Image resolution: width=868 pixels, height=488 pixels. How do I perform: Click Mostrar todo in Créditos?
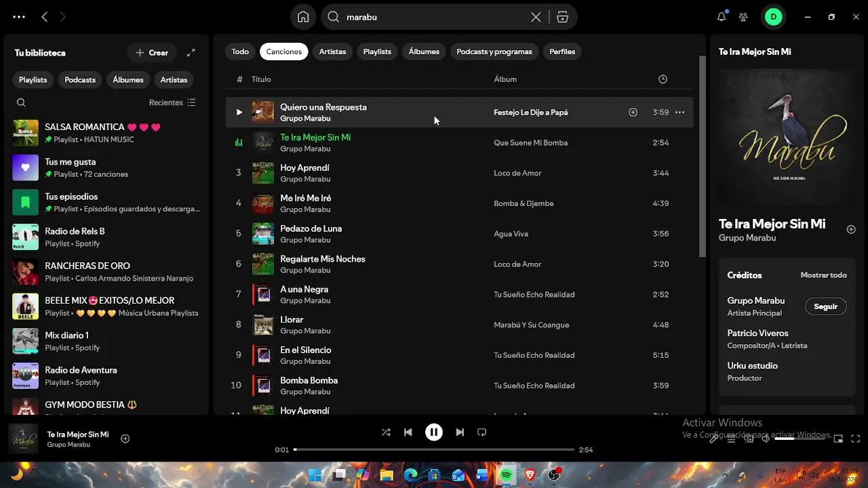823,275
